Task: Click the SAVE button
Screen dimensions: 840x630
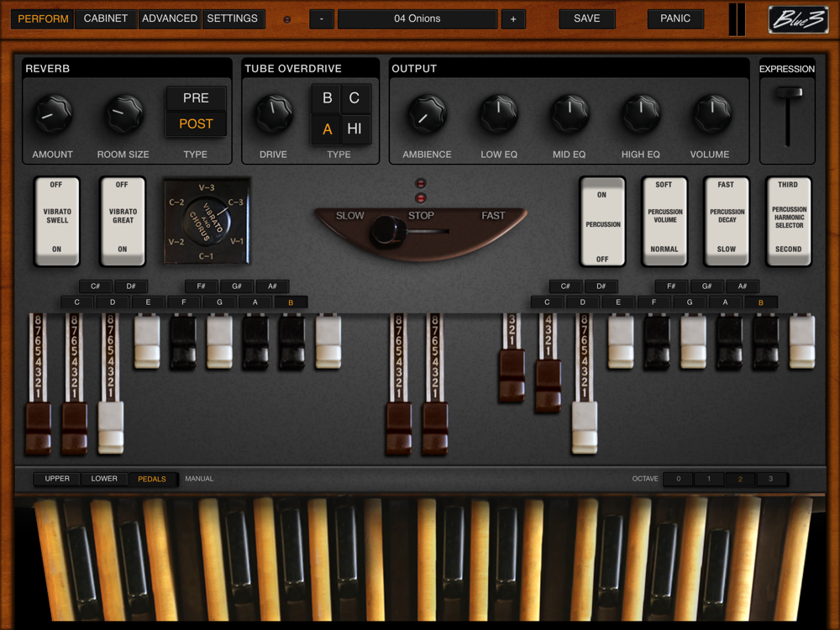Action: pyautogui.click(x=586, y=18)
